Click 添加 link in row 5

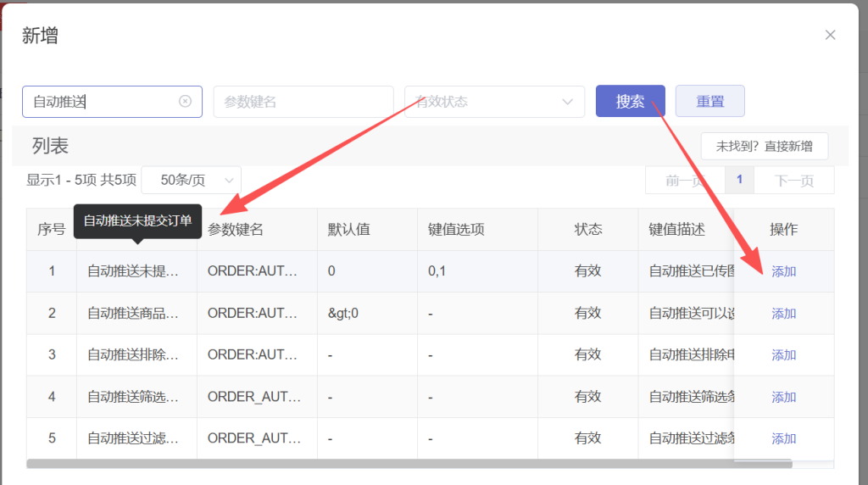pyautogui.click(x=783, y=438)
